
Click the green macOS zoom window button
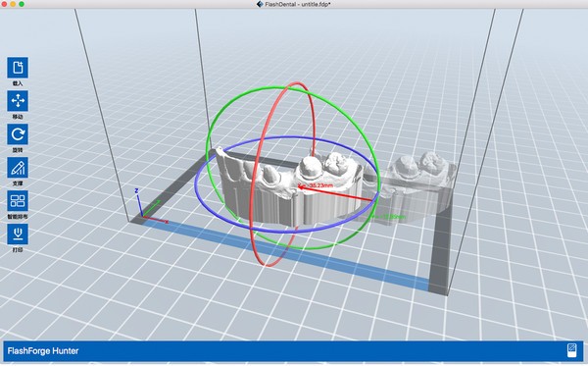pyautogui.click(x=22, y=4)
